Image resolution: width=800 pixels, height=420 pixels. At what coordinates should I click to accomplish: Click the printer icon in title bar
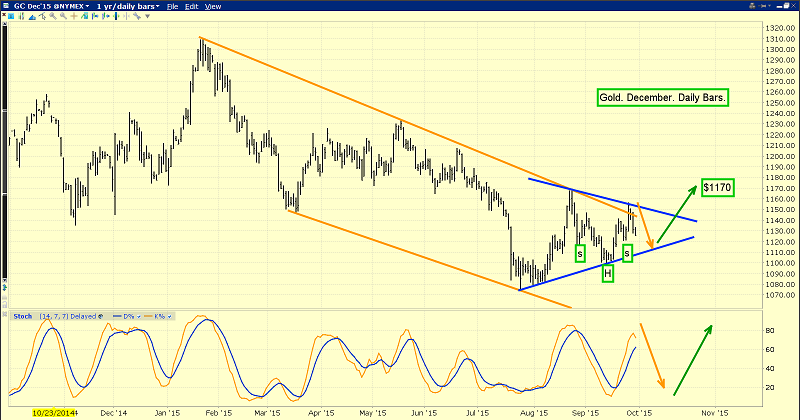(752, 6)
